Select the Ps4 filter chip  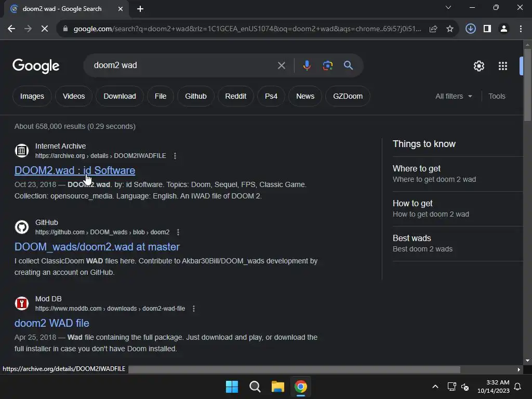click(271, 96)
